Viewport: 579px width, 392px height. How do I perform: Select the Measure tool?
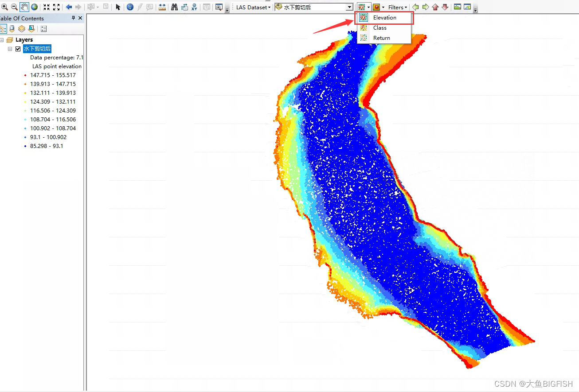pyautogui.click(x=161, y=7)
